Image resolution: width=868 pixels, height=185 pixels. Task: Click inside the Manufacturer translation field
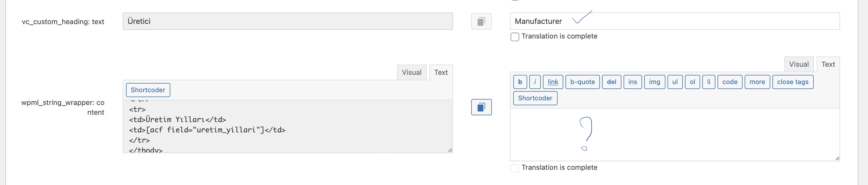(674, 21)
